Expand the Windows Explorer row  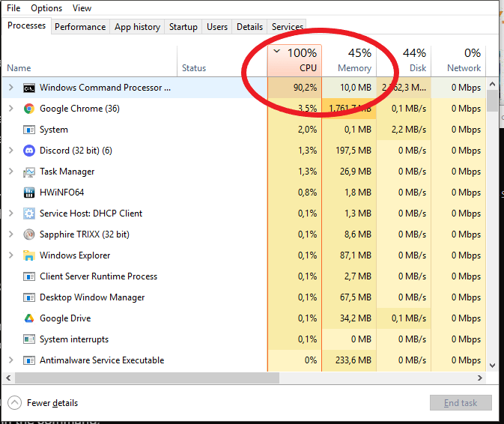click(11, 255)
